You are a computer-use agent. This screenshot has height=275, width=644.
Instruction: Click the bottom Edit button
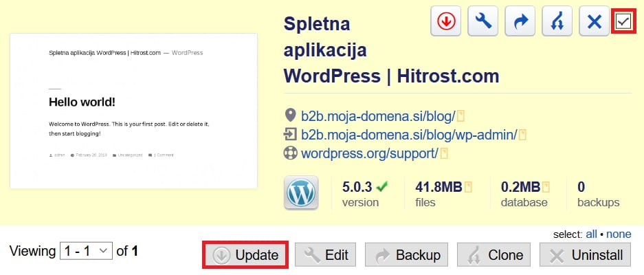coord(325,255)
